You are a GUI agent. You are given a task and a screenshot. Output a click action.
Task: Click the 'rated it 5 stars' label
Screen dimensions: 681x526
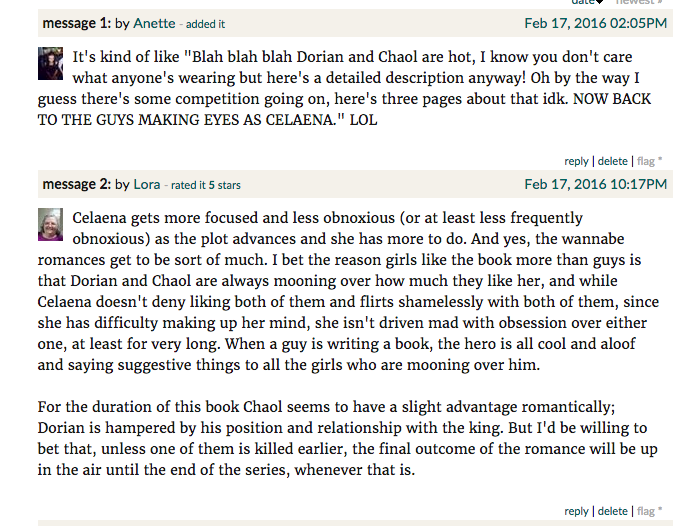tap(205, 185)
